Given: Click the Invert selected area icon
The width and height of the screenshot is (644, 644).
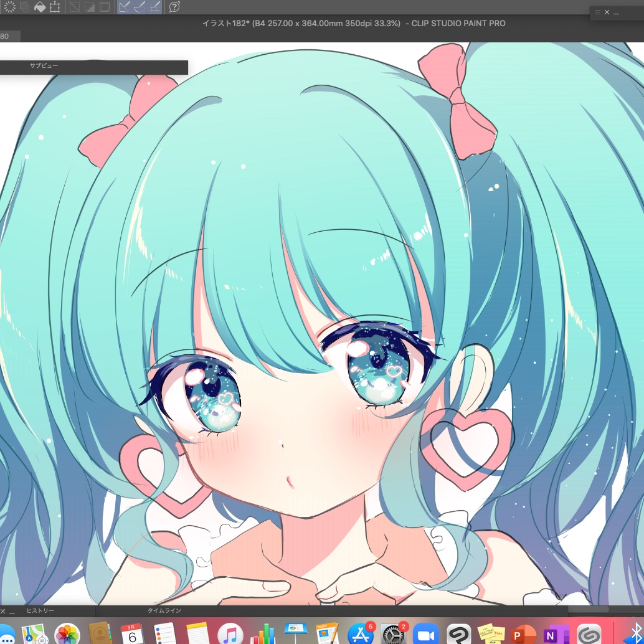Looking at the screenshot, I should (90, 7).
